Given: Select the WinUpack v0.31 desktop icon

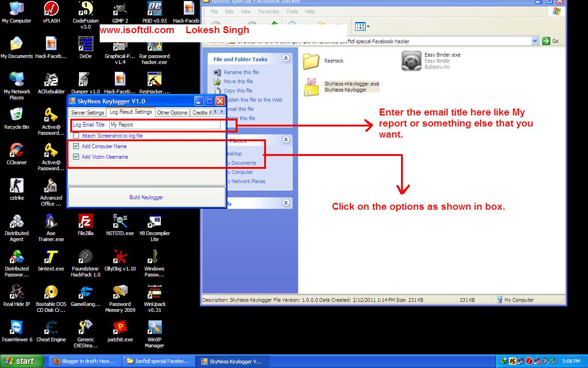Looking at the screenshot, I should click(x=154, y=299).
